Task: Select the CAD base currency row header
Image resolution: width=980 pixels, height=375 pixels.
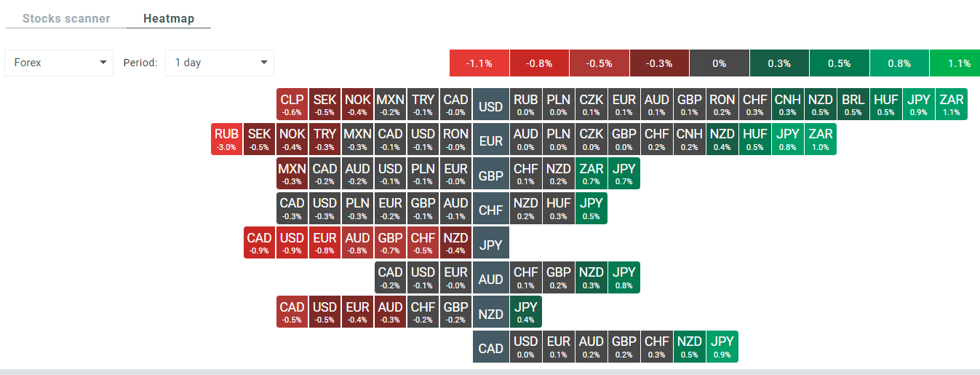Action: 491,348
